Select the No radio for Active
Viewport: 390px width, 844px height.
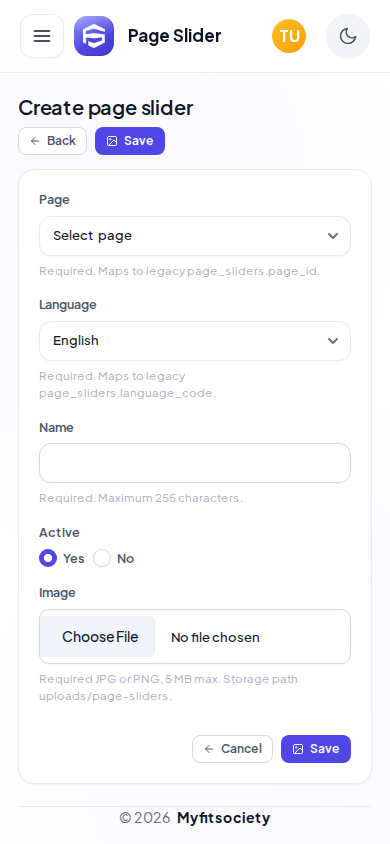pos(102,558)
